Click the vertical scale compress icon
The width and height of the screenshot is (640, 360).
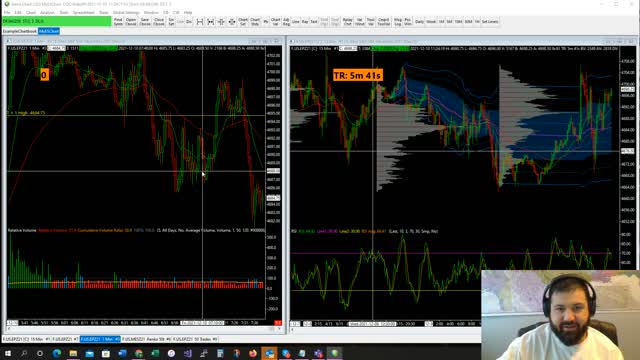tap(221, 22)
